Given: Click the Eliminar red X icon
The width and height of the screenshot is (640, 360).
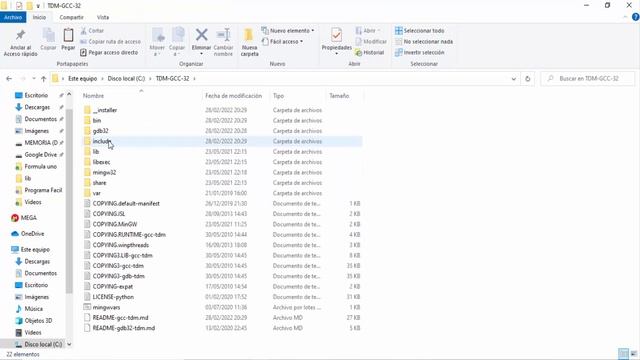Looking at the screenshot, I should pyautogui.click(x=202, y=35).
